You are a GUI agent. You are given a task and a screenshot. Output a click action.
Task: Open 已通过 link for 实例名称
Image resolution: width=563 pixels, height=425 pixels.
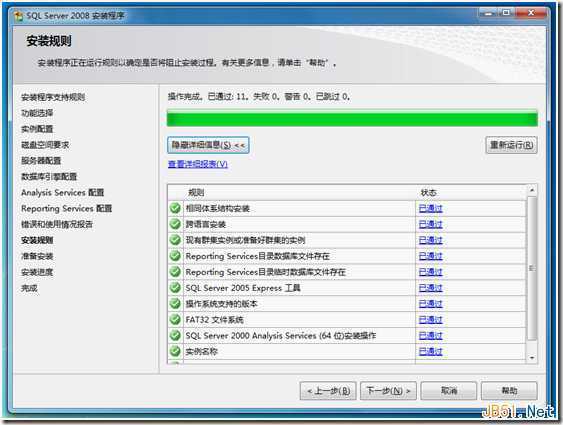431,351
